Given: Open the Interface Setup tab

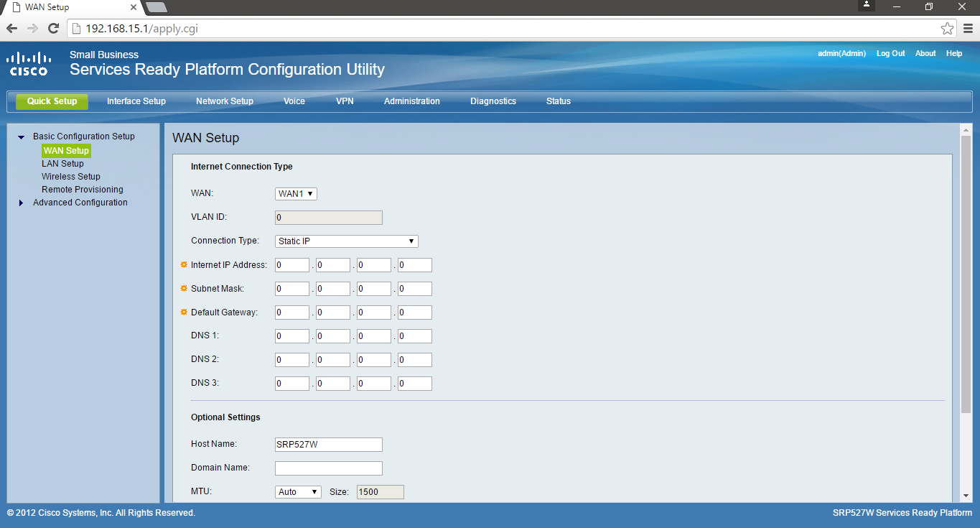Looking at the screenshot, I should [x=136, y=101].
